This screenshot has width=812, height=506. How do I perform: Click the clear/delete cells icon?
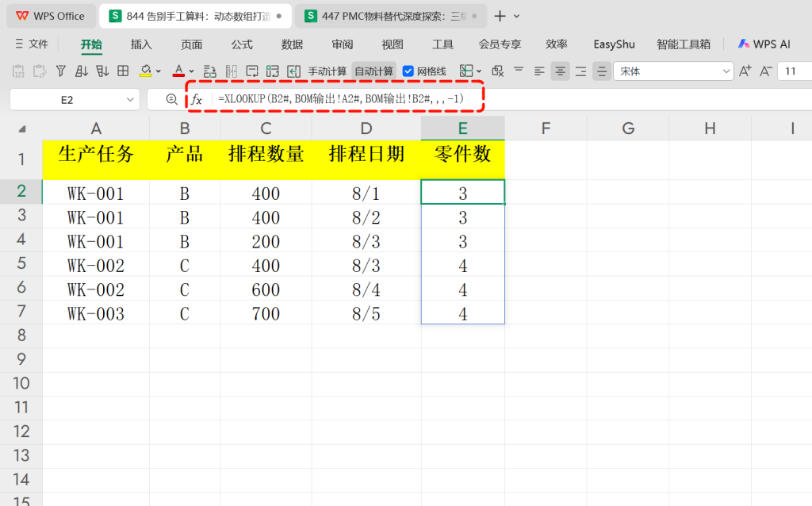click(x=498, y=71)
